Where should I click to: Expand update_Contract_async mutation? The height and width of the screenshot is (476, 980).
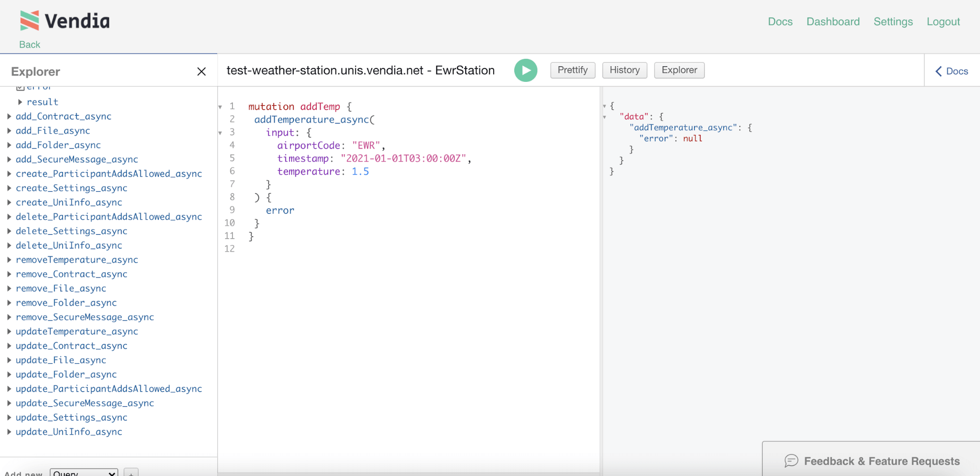click(9, 346)
